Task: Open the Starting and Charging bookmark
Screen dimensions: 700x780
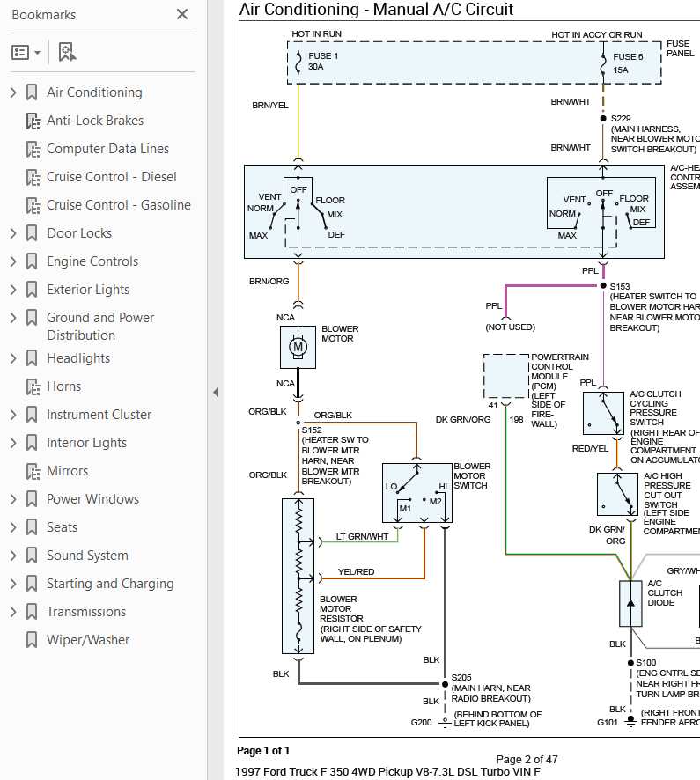Action: pyautogui.click(x=110, y=584)
